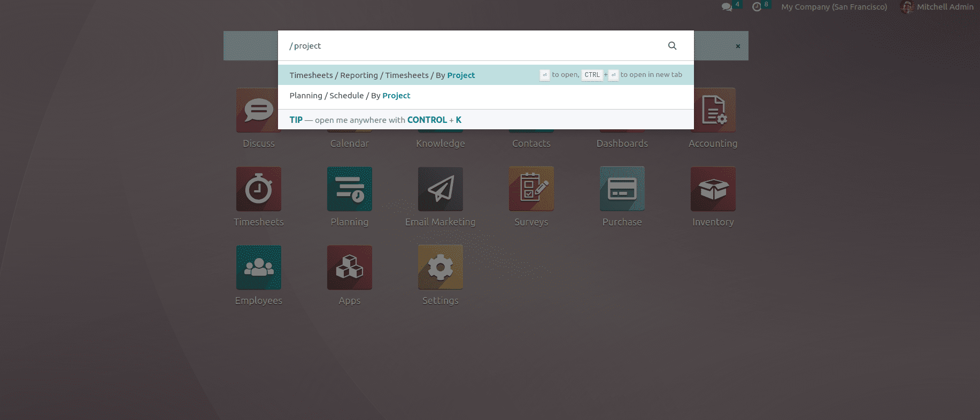Click the Knowledge app label
980x420 pixels.
441,143
